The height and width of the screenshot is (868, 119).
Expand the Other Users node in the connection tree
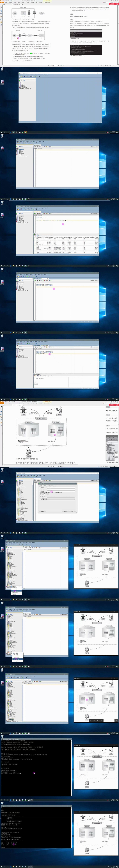coord(18,518)
